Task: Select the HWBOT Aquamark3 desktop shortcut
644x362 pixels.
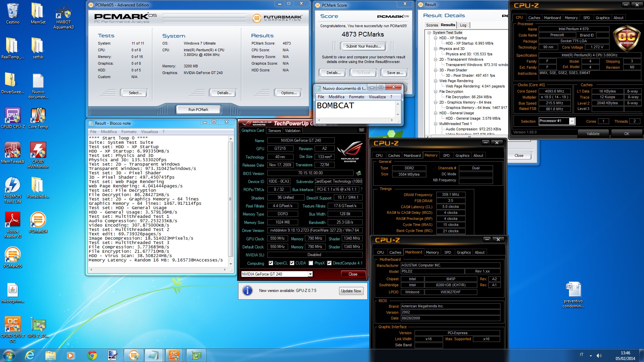Action: 63,17
